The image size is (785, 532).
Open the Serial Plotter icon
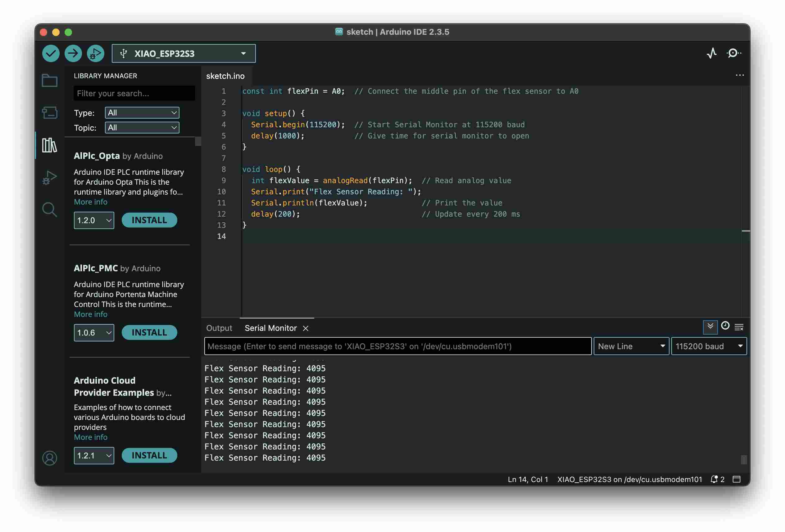coord(712,53)
